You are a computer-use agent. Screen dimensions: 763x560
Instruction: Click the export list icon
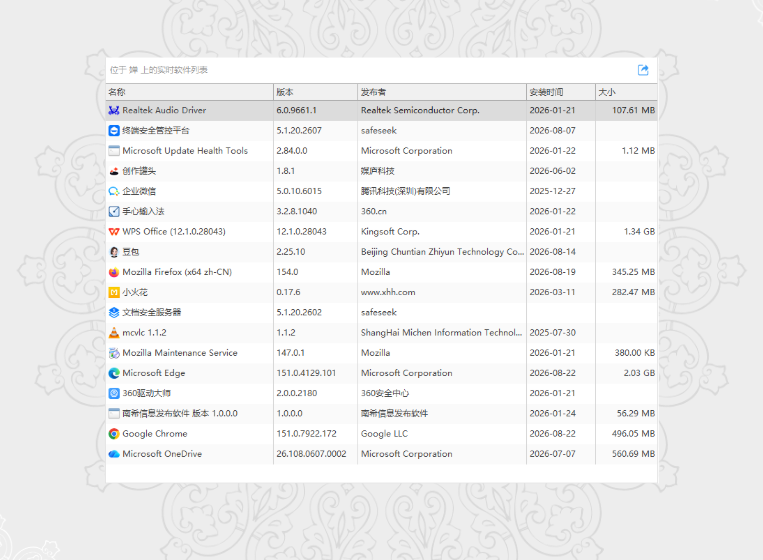pos(643,70)
